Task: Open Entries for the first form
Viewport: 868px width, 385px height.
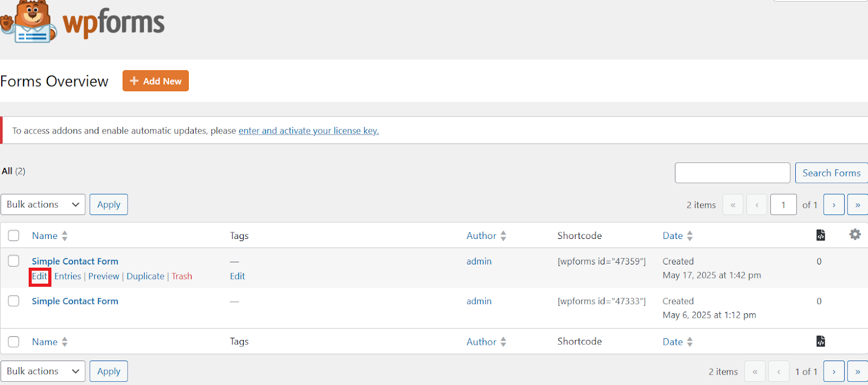Action: pos(68,276)
